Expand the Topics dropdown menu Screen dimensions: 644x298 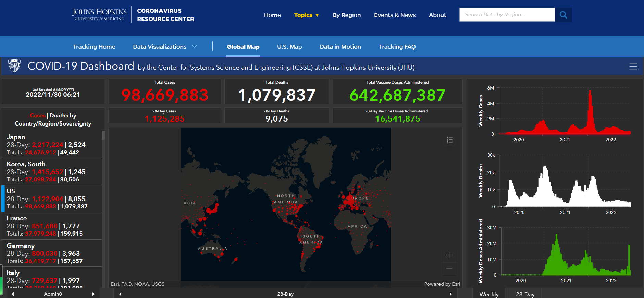click(306, 15)
